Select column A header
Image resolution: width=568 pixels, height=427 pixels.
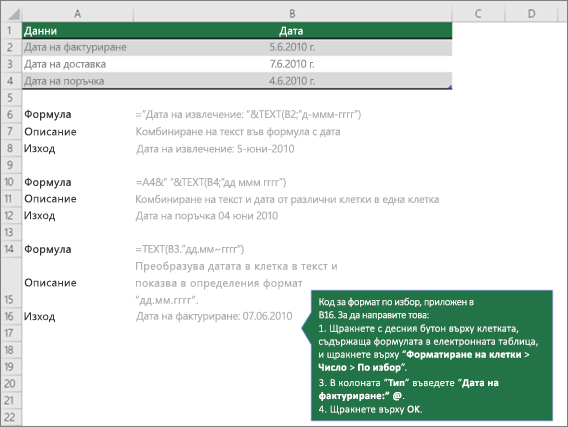(77, 14)
